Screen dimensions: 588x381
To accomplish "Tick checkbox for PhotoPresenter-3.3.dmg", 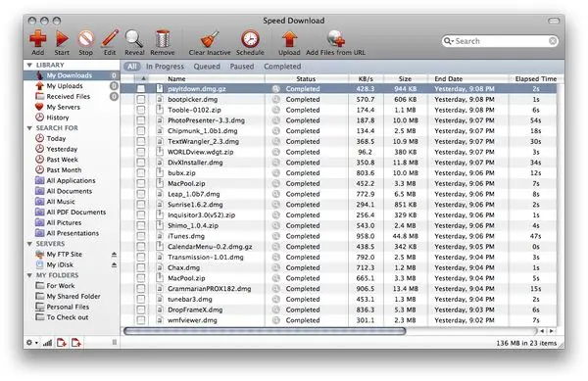I will 140,120.
